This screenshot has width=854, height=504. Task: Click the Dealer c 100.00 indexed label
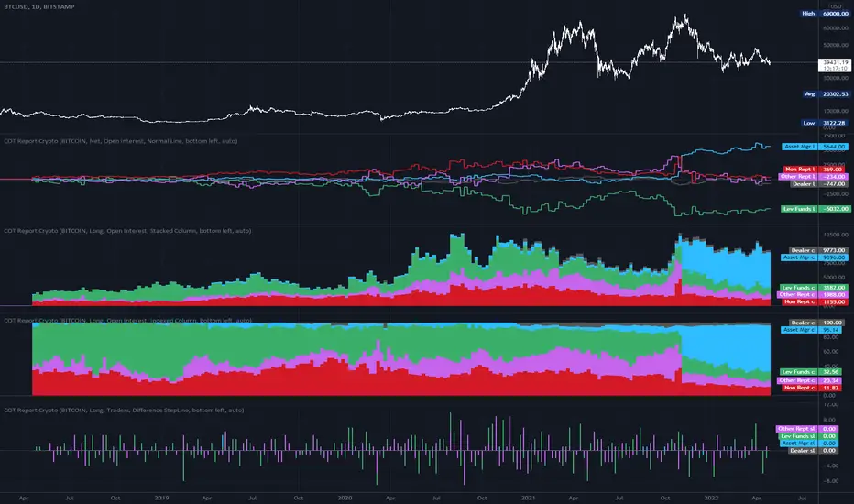(816, 323)
